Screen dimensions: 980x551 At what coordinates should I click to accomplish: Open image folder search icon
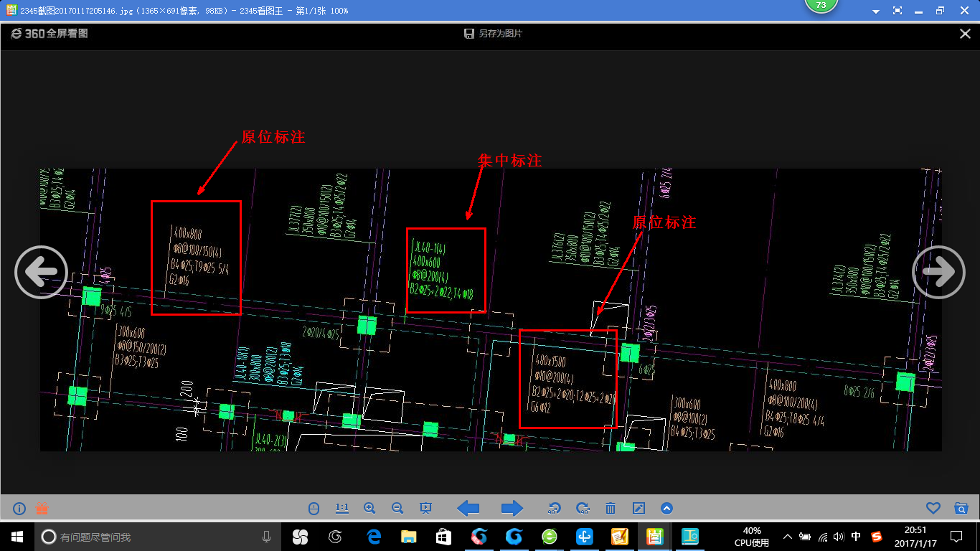[x=961, y=509]
